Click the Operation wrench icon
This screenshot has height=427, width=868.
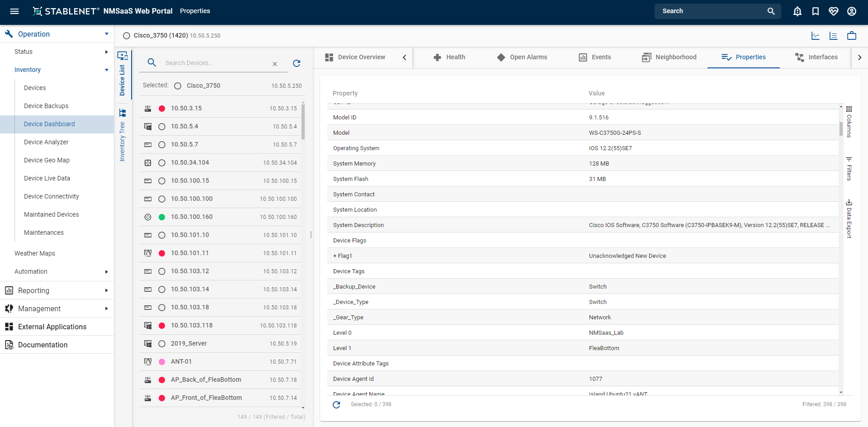(9, 34)
